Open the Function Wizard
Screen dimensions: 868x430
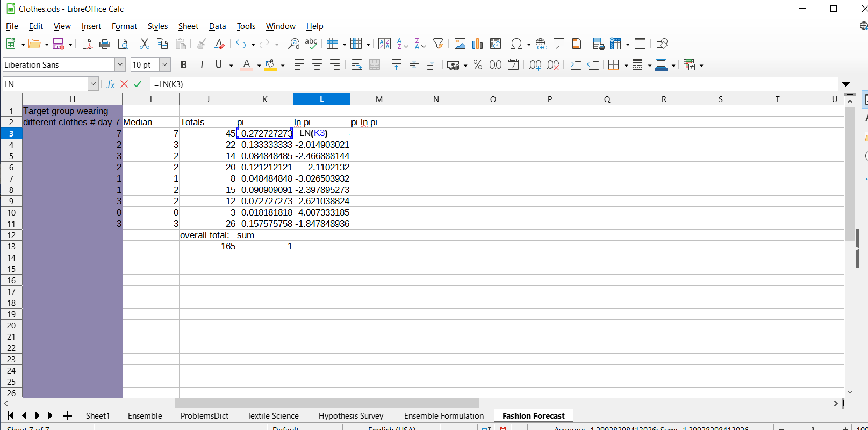(x=111, y=84)
